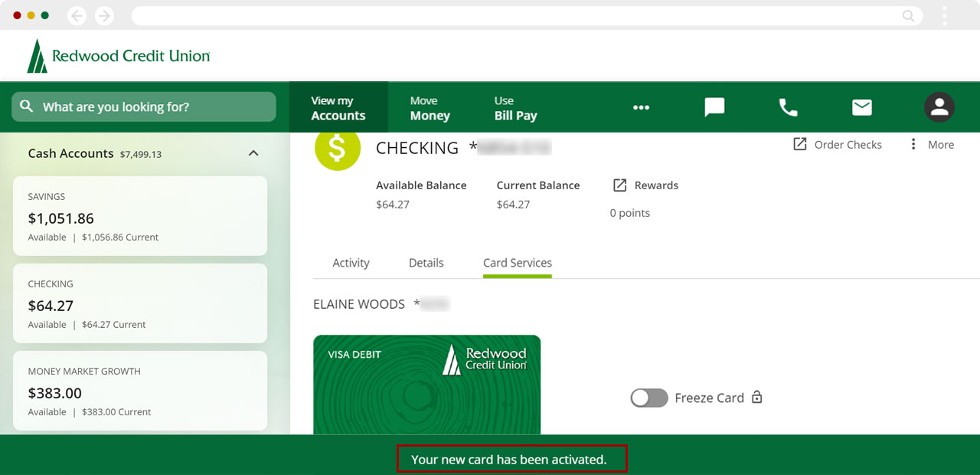Viewport: 980px width, 475px height.
Task: Click the magnifier icon in site search
Action: tap(27, 106)
